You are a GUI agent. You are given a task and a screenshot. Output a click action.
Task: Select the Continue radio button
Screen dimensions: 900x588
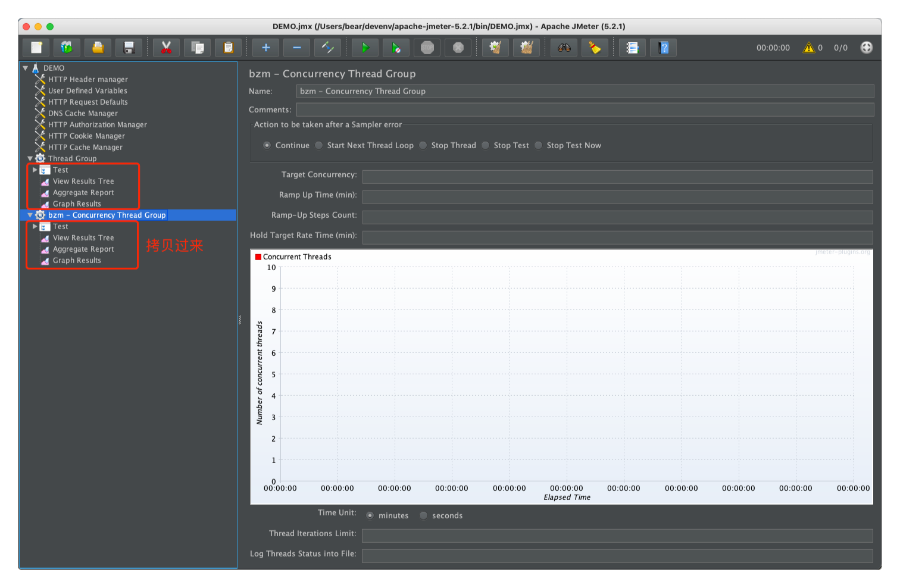pos(267,145)
